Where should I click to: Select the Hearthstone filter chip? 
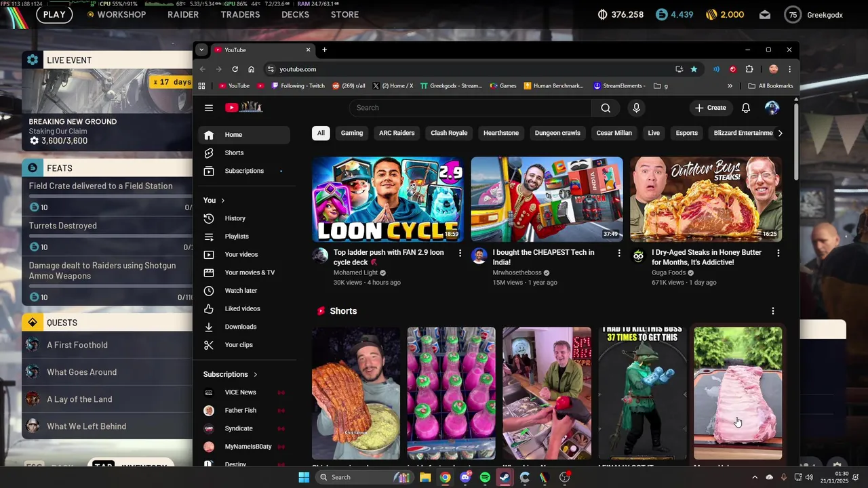[501, 133]
